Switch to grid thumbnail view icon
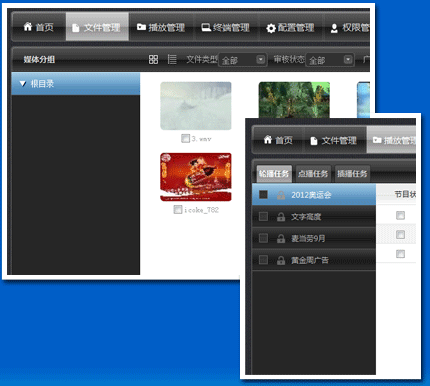The width and height of the screenshot is (430, 386). coord(153,60)
